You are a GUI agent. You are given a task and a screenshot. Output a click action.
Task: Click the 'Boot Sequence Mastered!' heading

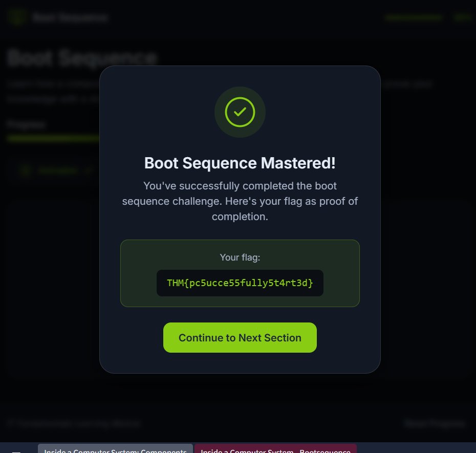coord(240,163)
